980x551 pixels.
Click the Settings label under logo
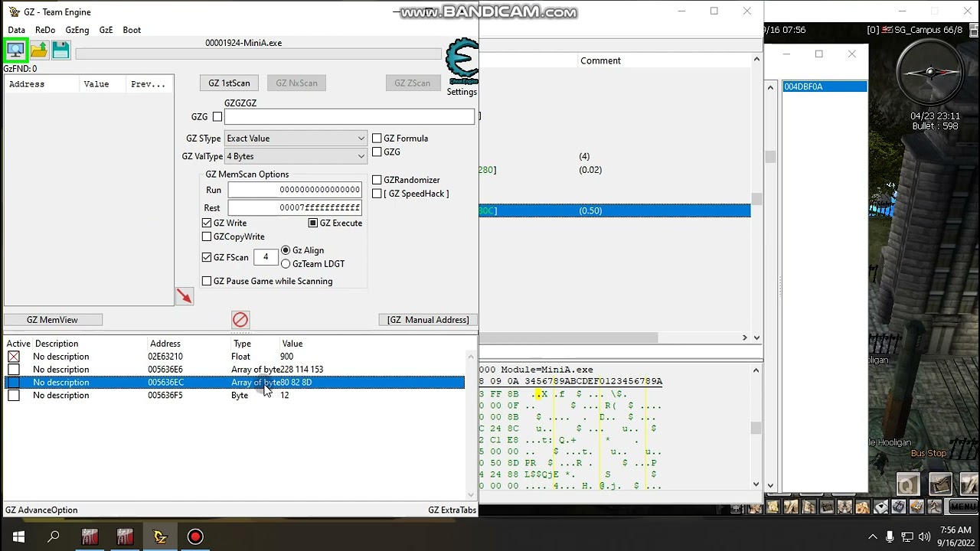[462, 92]
